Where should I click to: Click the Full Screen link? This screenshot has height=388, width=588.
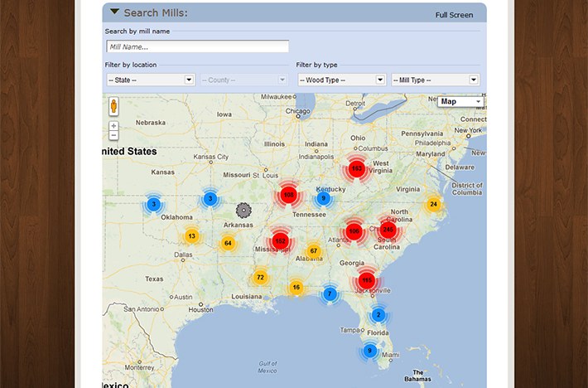pyautogui.click(x=454, y=15)
